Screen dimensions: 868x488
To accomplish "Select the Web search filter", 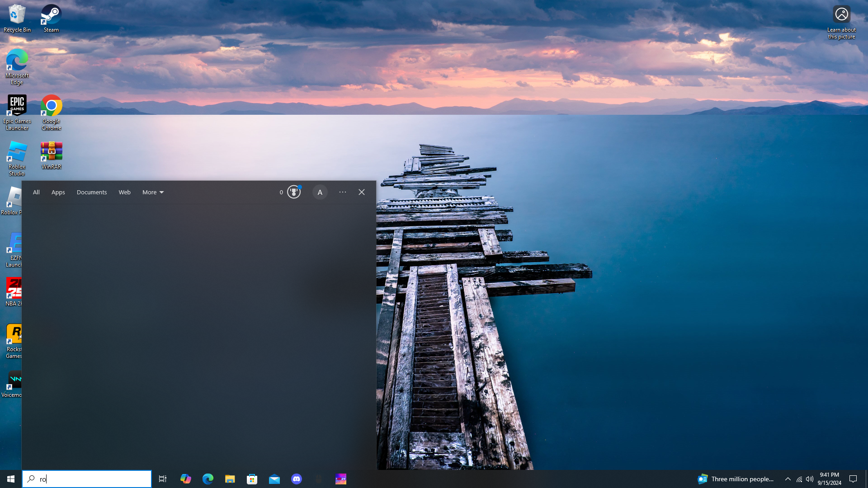I will pos(124,192).
